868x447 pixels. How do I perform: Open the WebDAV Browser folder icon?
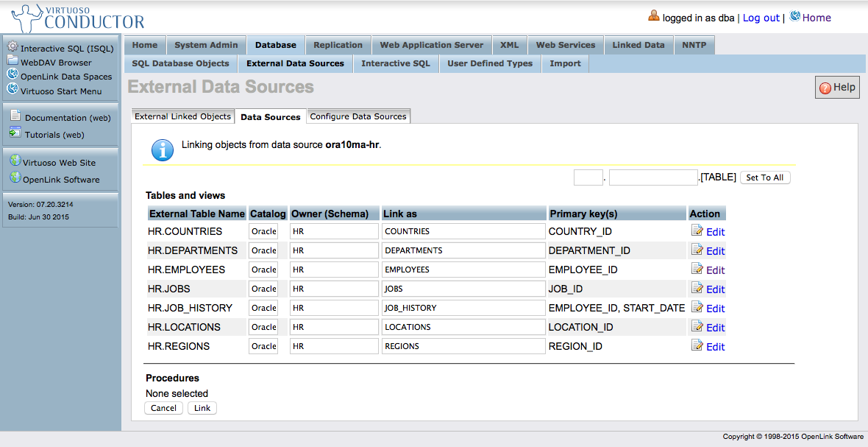13,61
